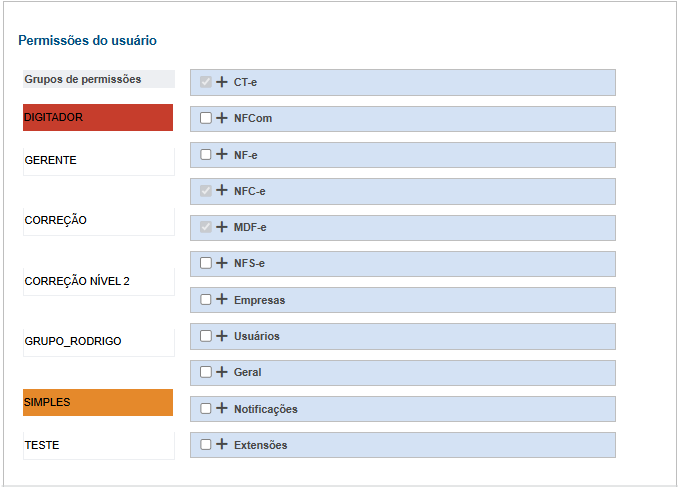
Task: Click the plus icon beside NFC-e
Action: 222,191
